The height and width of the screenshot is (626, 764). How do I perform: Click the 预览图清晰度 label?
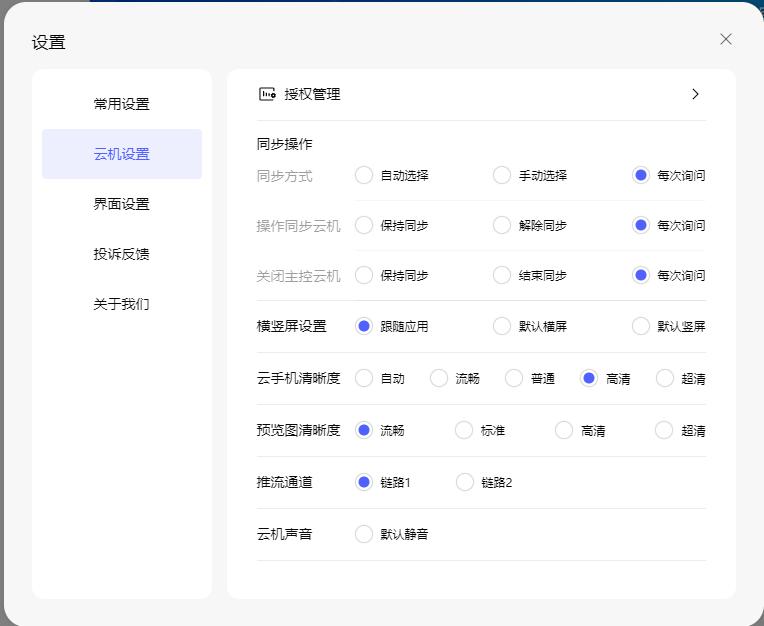(298, 430)
